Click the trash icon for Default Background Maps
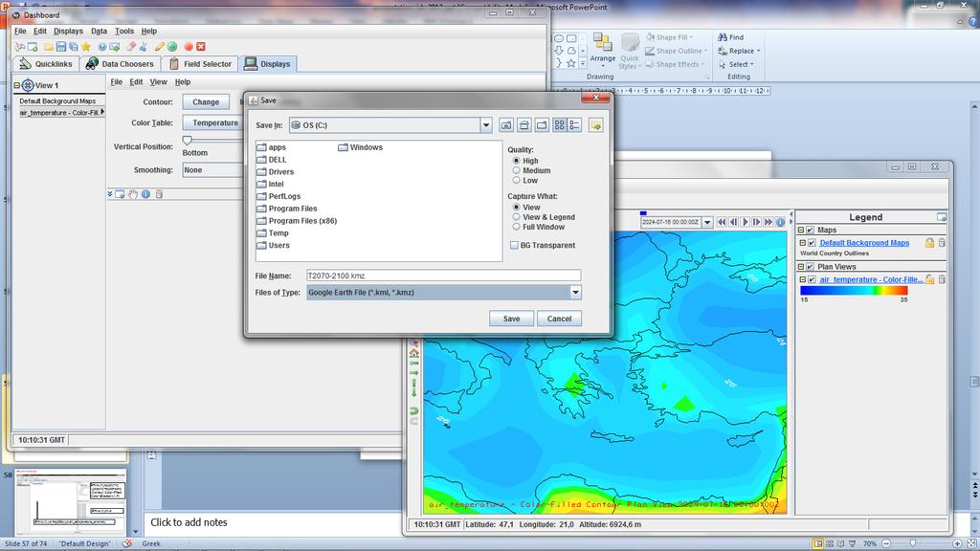 tap(942, 242)
